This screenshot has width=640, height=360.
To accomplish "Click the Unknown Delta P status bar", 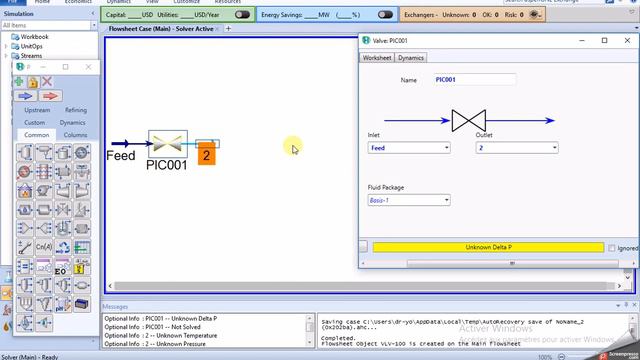I will tap(488, 247).
